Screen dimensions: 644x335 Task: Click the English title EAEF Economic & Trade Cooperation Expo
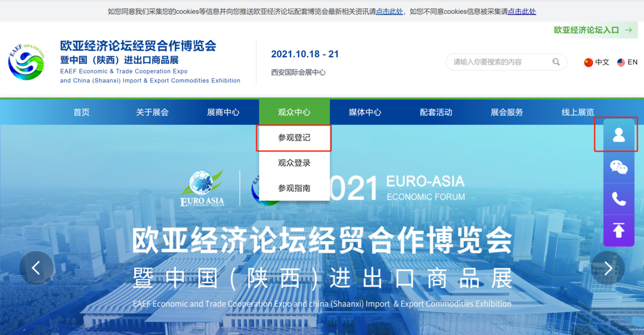[123, 71]
